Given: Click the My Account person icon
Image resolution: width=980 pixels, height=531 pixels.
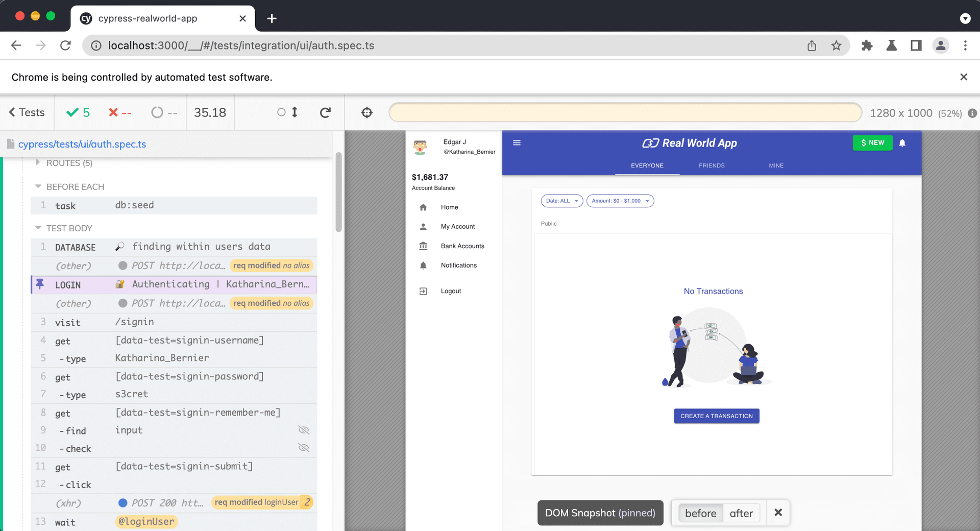Looking at the screenshot, I should [x=423, y=226].
